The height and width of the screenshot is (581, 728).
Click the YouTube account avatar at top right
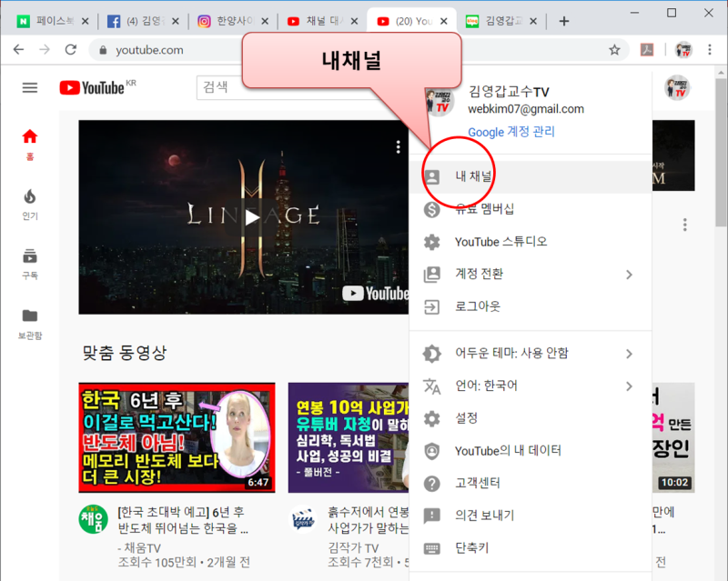677,87
